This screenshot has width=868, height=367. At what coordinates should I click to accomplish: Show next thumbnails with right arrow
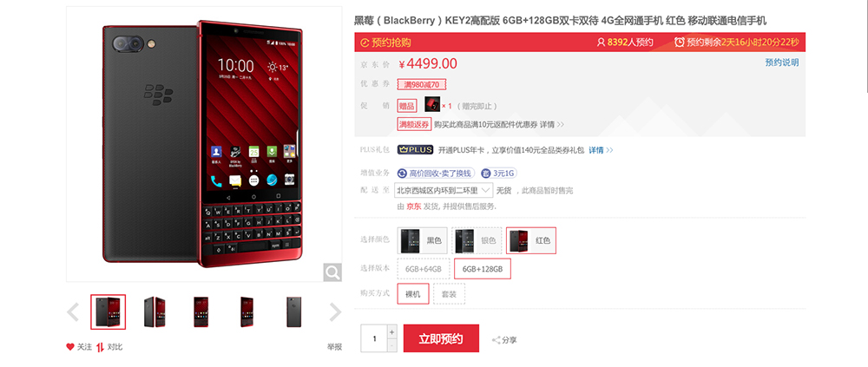point(335,312)
